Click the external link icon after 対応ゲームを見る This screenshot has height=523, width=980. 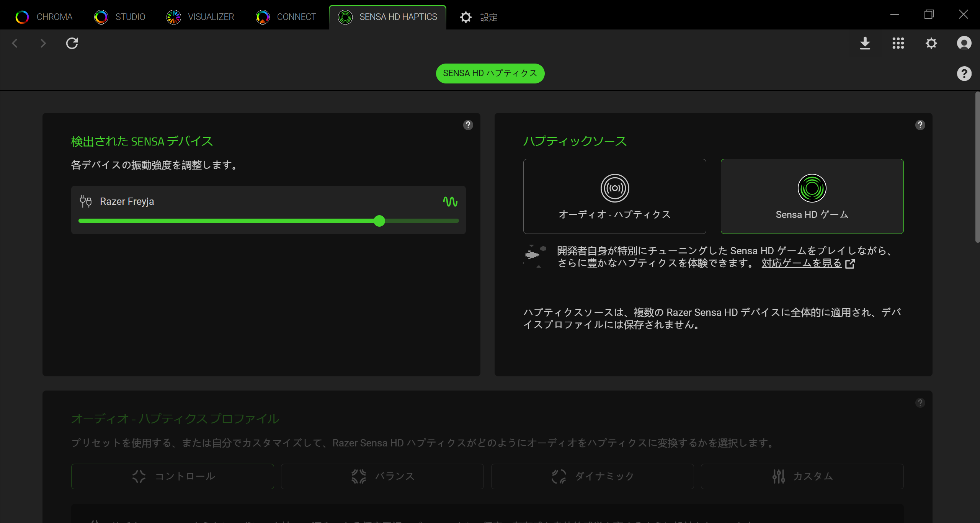click(x=850, y=263)
